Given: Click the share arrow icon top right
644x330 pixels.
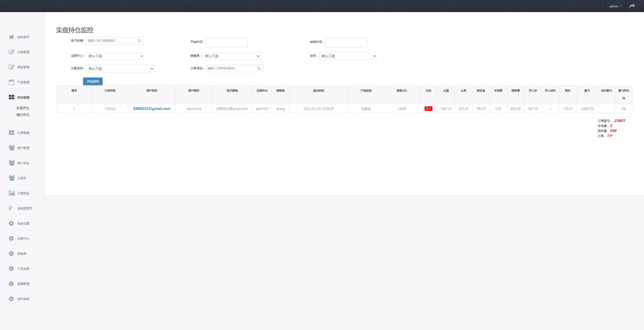Looking at the screenshot, I should pos(632,6).
